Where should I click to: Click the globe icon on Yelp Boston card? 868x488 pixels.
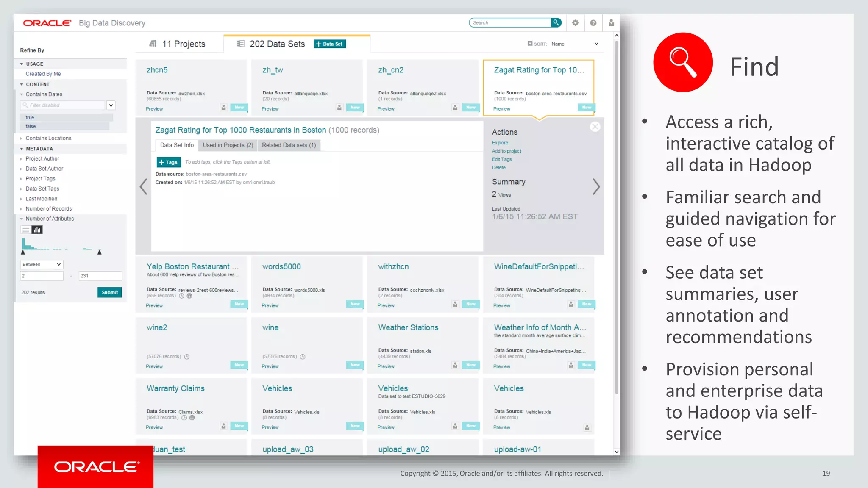click(x=189, y=296)
